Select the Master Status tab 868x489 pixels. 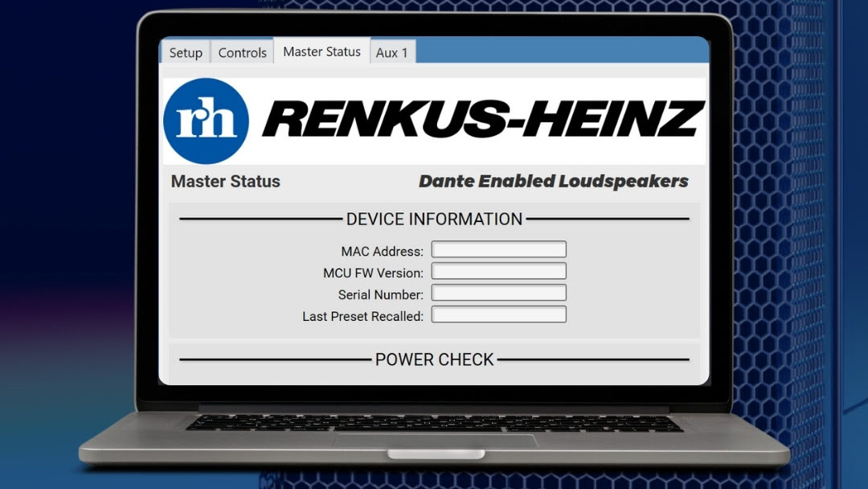pyautogui.click(x=321, y=51)
